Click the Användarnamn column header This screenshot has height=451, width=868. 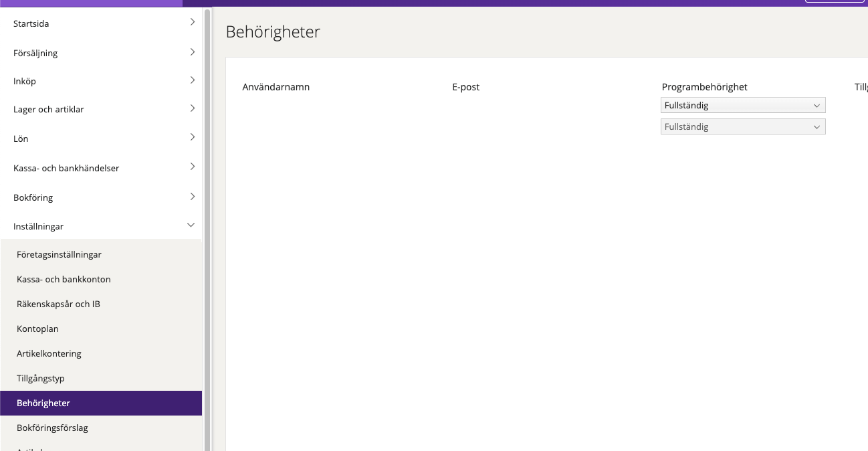click(x=276, y=87)
